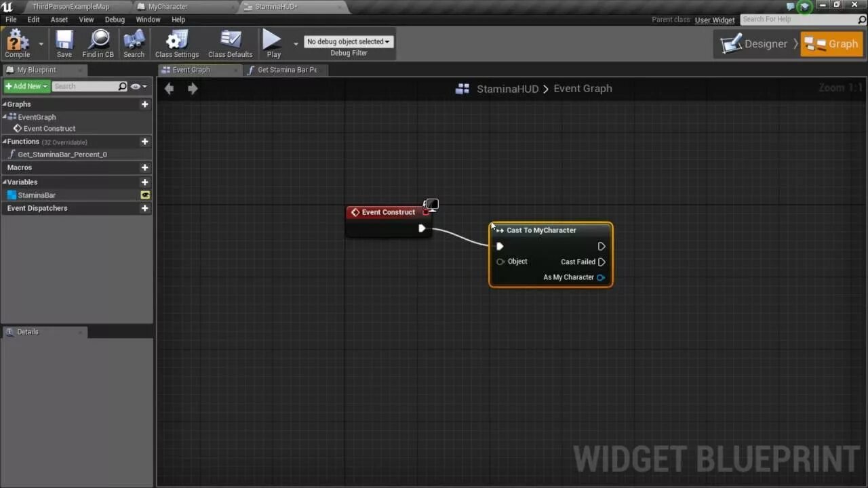
Task: Open User Widget parent class link
Action: (x=715, y=20)
